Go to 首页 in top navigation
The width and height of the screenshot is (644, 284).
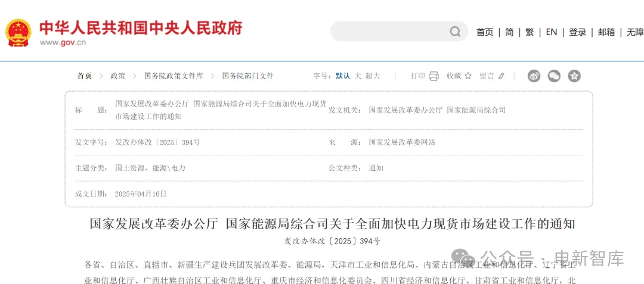[x=485, y=32]
